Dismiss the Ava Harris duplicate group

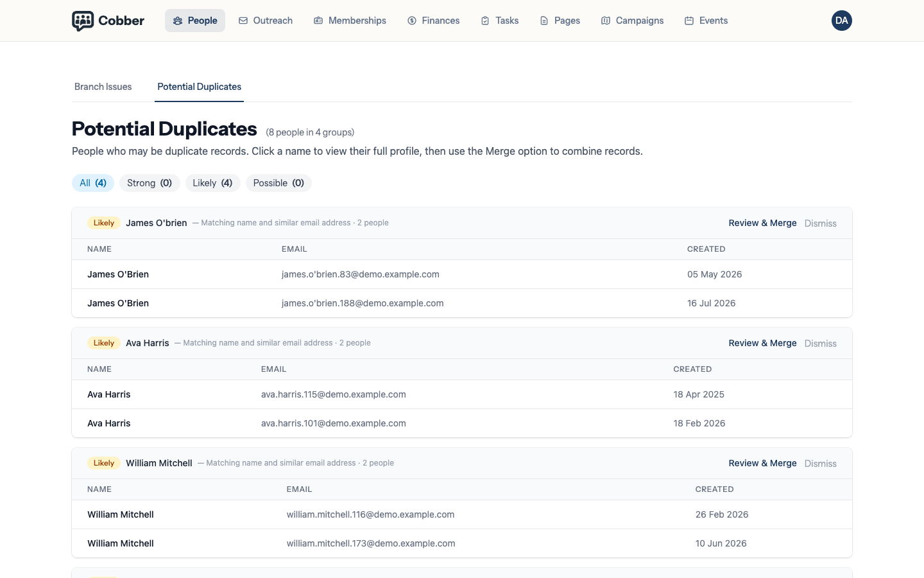(821, 344)
